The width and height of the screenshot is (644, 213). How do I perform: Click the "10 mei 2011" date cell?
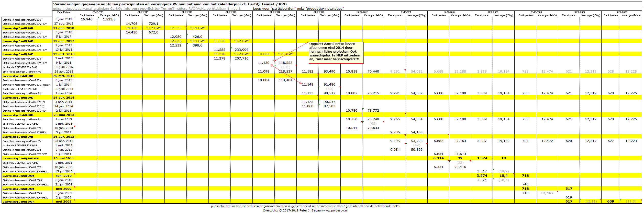(x=64, y=158)
